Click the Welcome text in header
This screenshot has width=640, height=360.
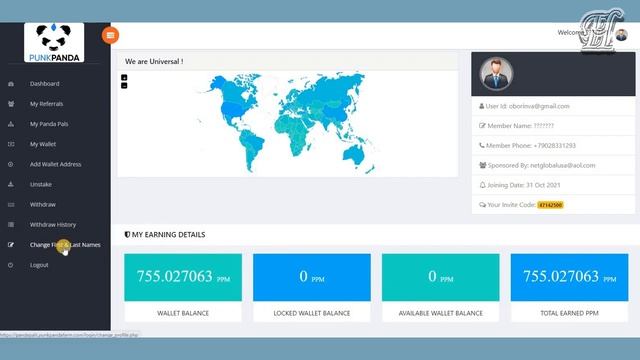[x=570, y=33]
